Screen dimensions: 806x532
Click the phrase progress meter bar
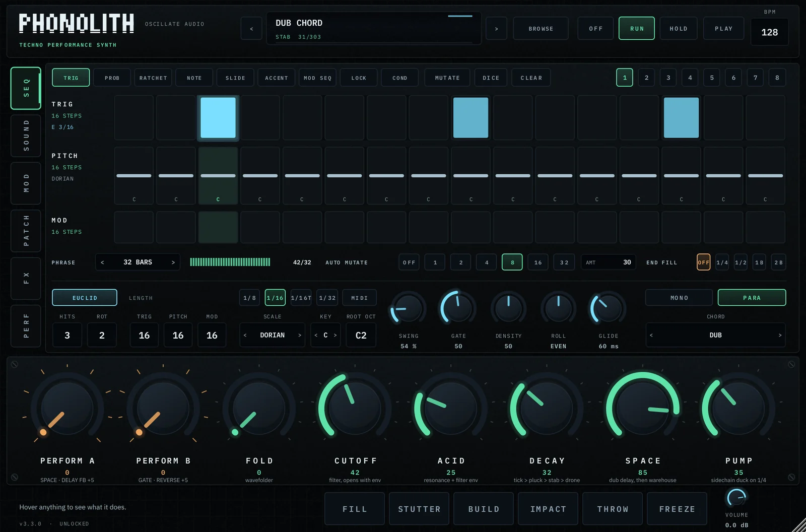coord(230,262)
